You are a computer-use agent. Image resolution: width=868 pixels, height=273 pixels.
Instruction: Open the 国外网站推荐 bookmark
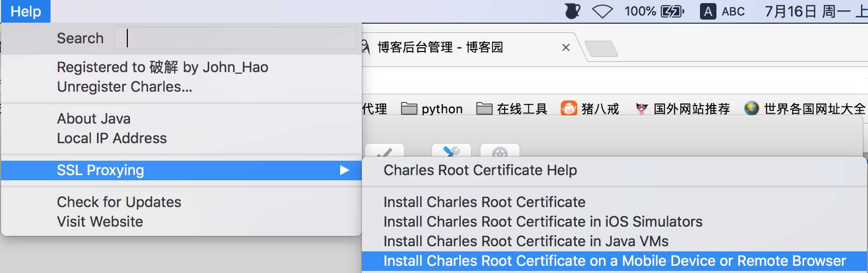pyautogui.click(x=682, y=109)
